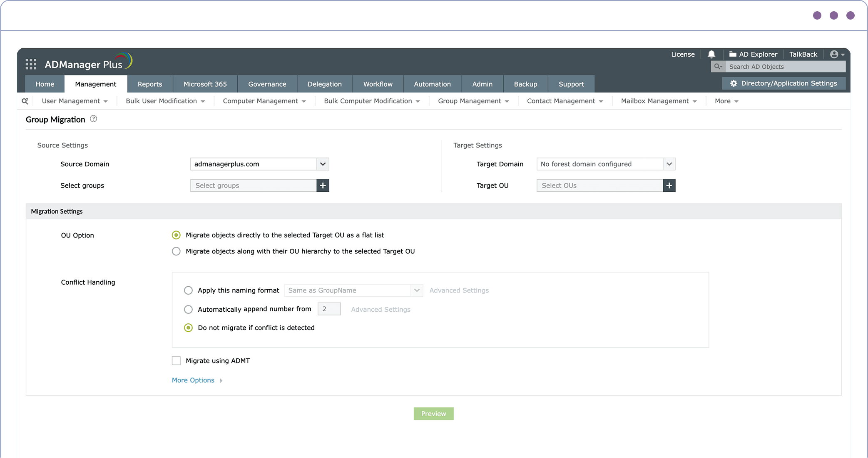Open Directory/Application Settings

[x=784, y=83]
